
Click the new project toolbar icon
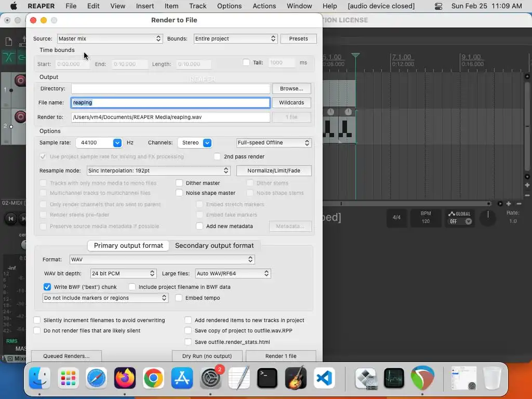coord(9,42)
